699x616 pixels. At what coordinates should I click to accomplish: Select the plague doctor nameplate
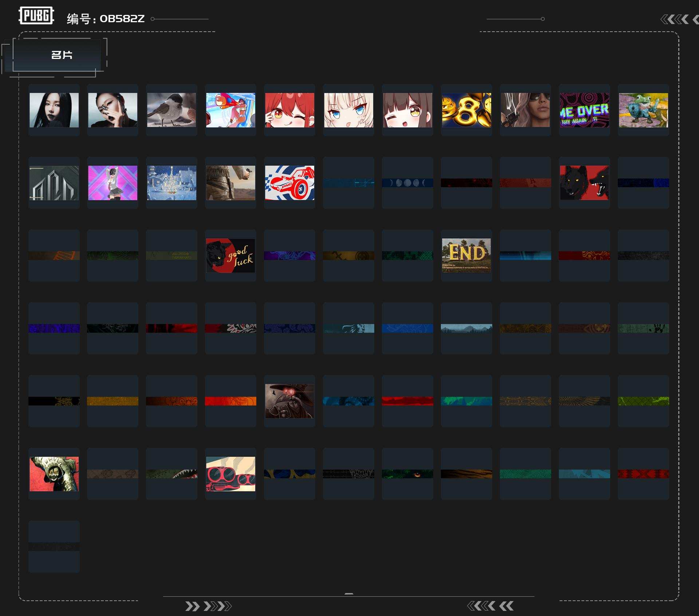point(289,401)
